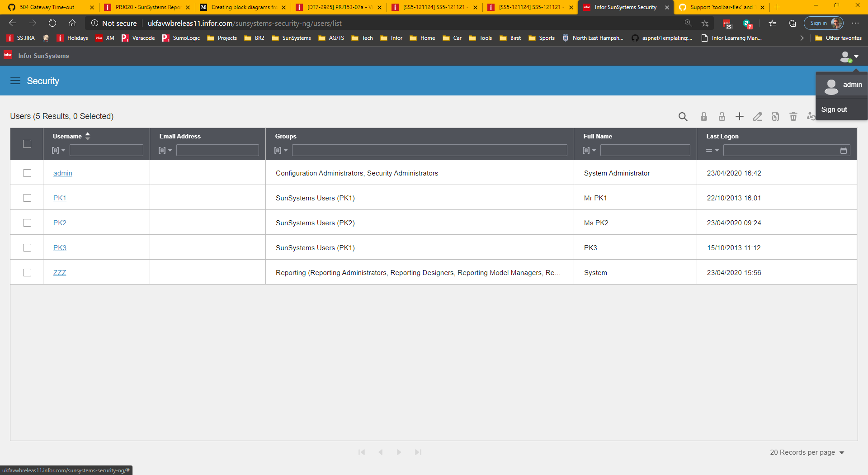Add a new user with plus icon
This screenshot has width=868, height=475.
pyautogui.click(x=740, y=117)
